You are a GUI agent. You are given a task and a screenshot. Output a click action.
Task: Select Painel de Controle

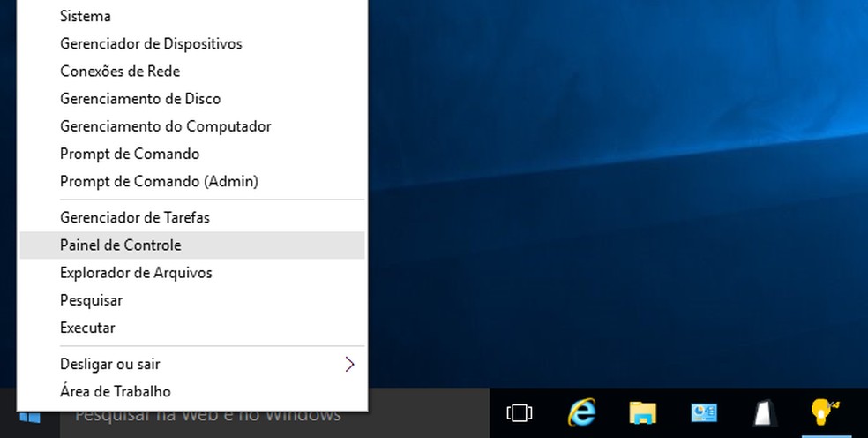tap(191, 245)
